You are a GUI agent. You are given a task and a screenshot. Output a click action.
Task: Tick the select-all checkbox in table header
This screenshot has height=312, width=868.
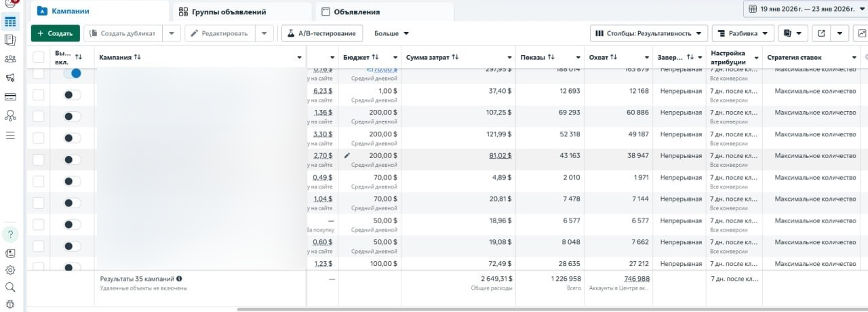click(39, 58)
